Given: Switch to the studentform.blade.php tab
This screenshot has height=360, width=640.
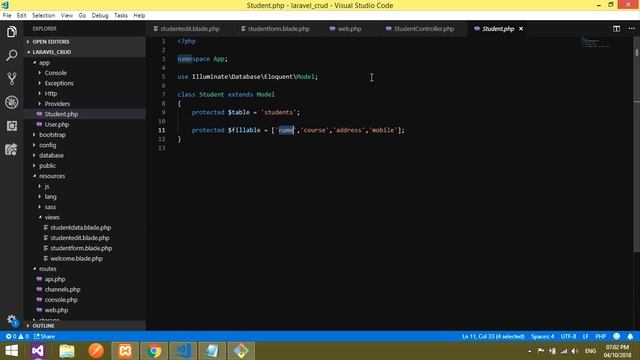Looking at the screenshot, I should pos(278,29).
